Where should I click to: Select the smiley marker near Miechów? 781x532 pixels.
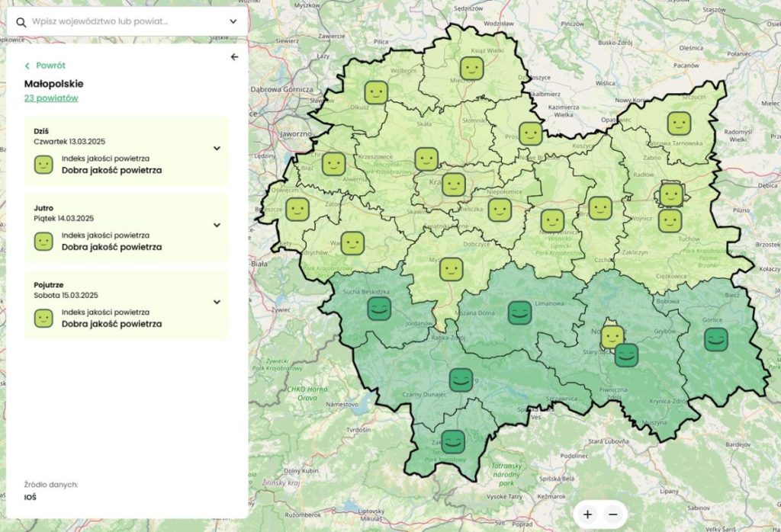click(471, 69)
